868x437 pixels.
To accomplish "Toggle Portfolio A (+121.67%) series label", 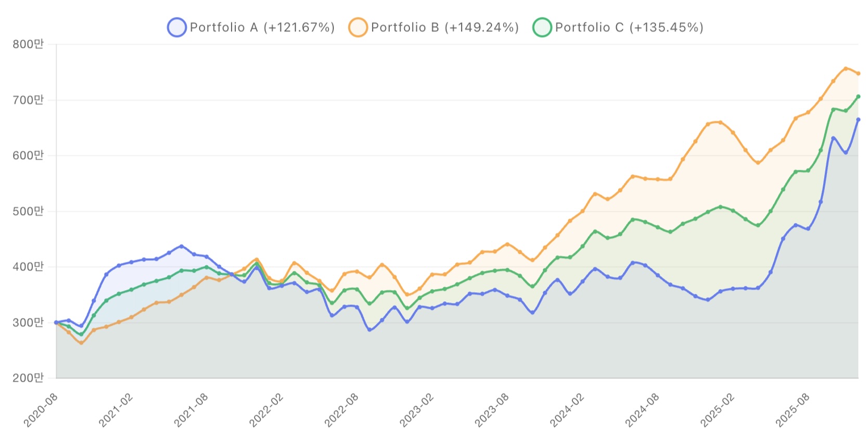I will tap(262, 28).
